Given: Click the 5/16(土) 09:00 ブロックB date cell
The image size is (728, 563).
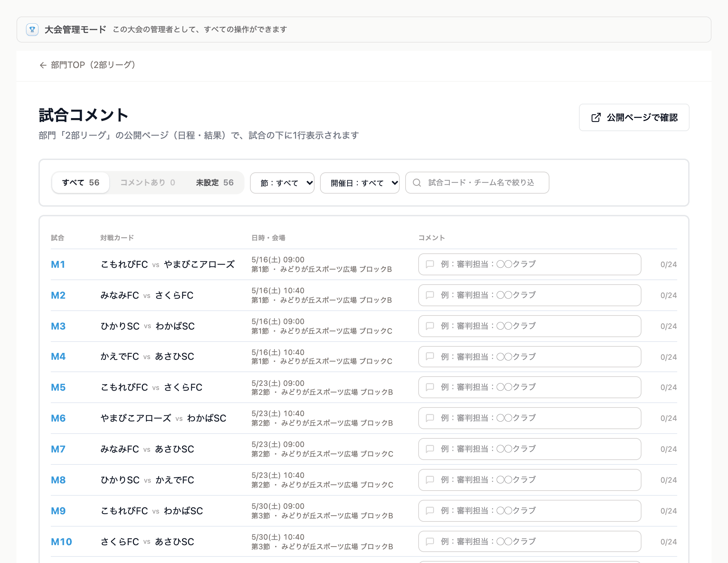Looking at the screenshot, I should 322,264.
